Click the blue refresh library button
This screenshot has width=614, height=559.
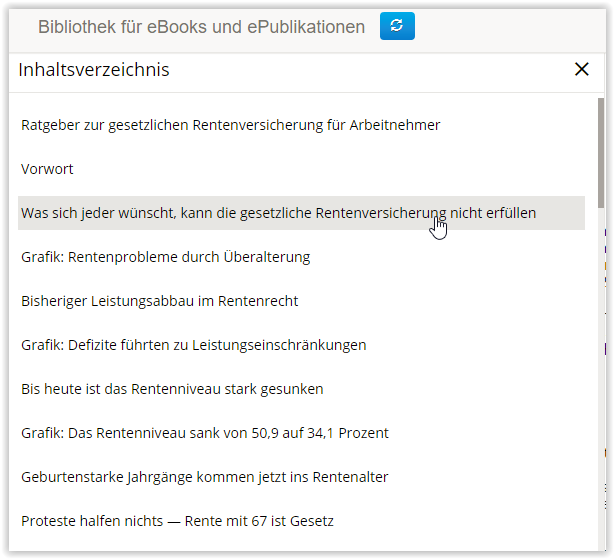click(x=397, y=27)
